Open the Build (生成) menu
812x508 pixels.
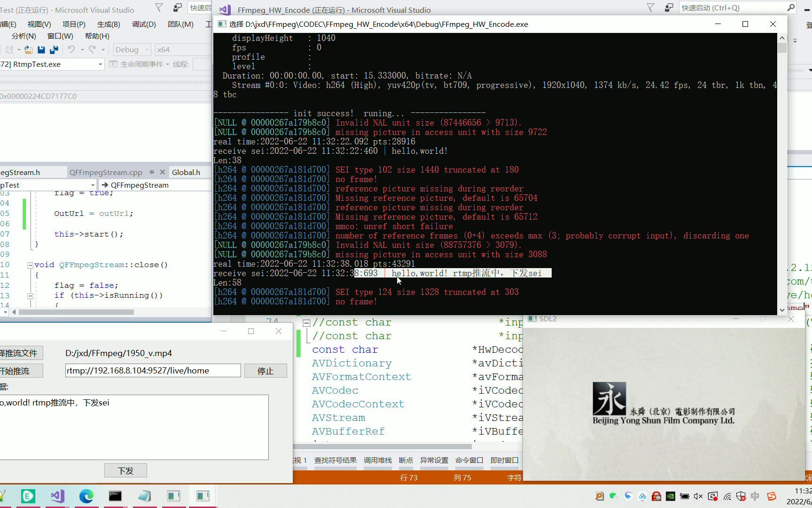coord(109,24)
